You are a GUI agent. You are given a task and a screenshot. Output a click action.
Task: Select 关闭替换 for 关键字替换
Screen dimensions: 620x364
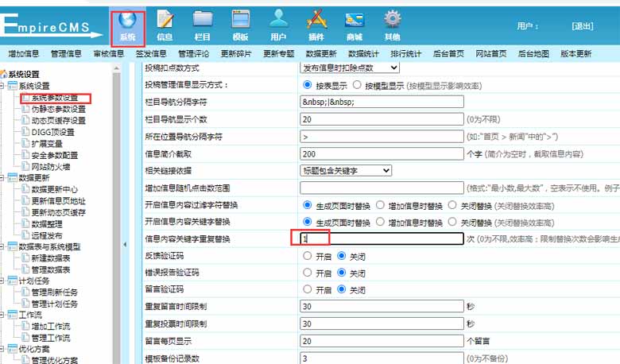(x=452, y=222)
